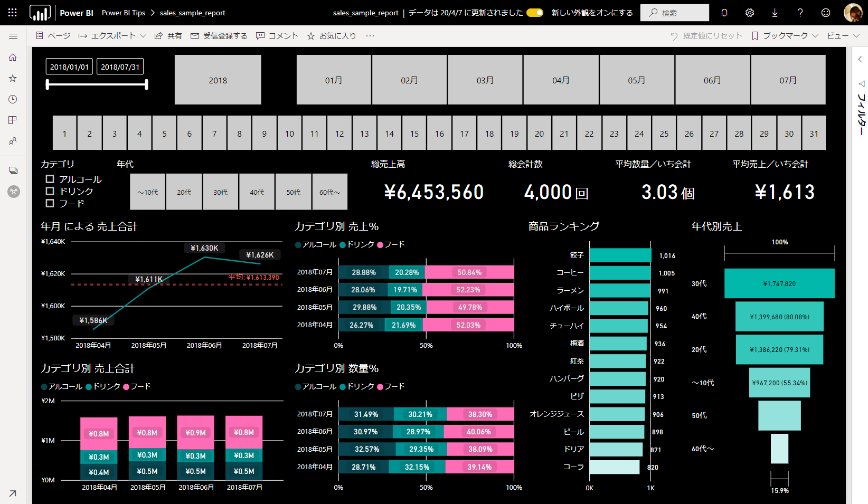Click the end date 2018/07/31 field

[x=120, y=67]
